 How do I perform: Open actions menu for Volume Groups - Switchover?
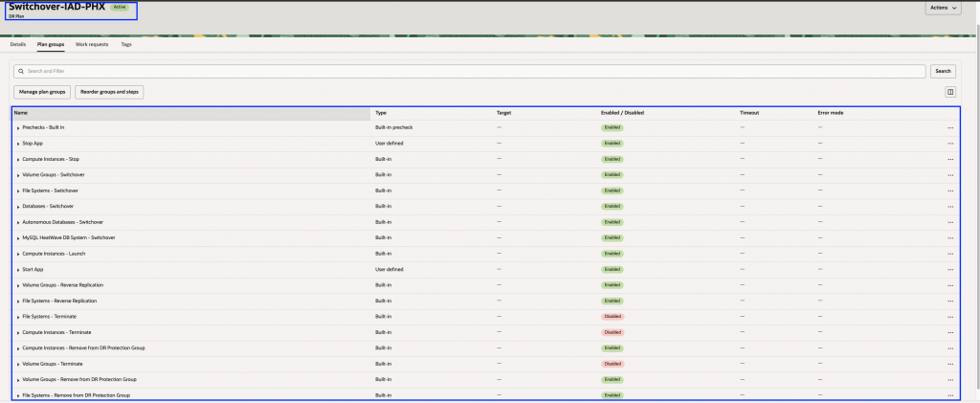(950, 175)
